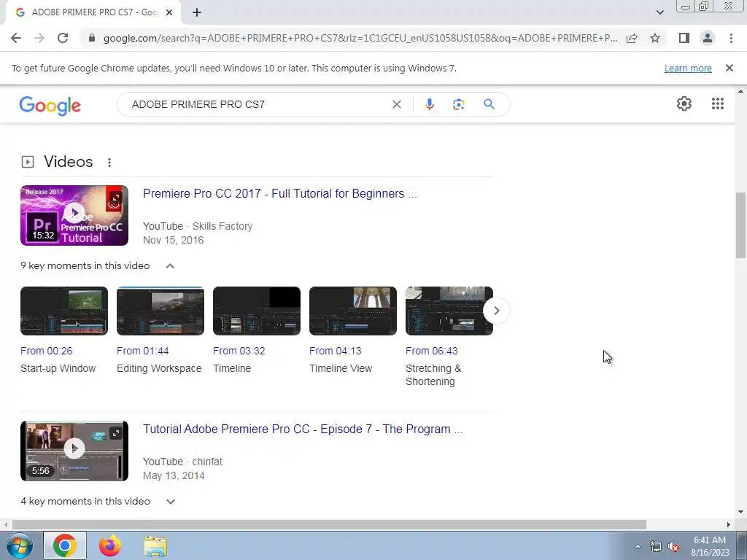Click the browser forward arrow

[x=39, y=38]
